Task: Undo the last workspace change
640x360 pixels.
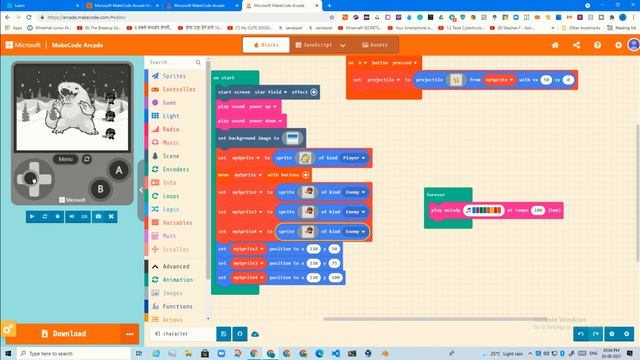Action: pyautogui.click(x=581, y=334)
